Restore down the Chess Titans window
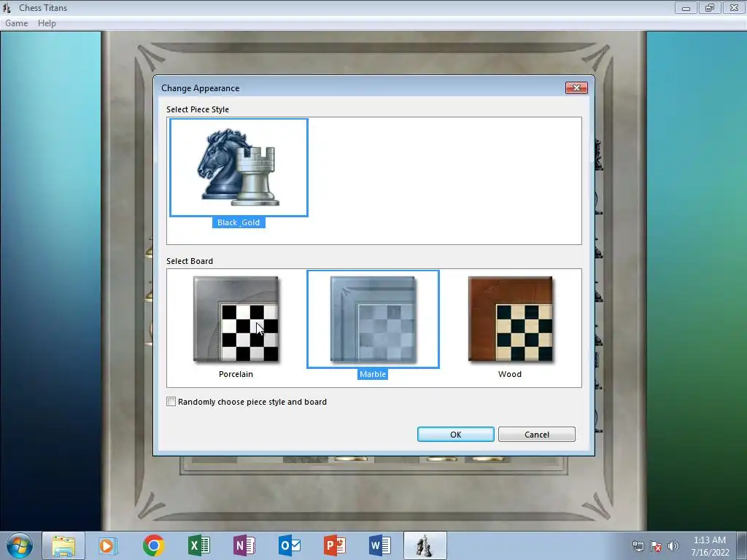Screen dimensions: 747x560 (710, 7)
